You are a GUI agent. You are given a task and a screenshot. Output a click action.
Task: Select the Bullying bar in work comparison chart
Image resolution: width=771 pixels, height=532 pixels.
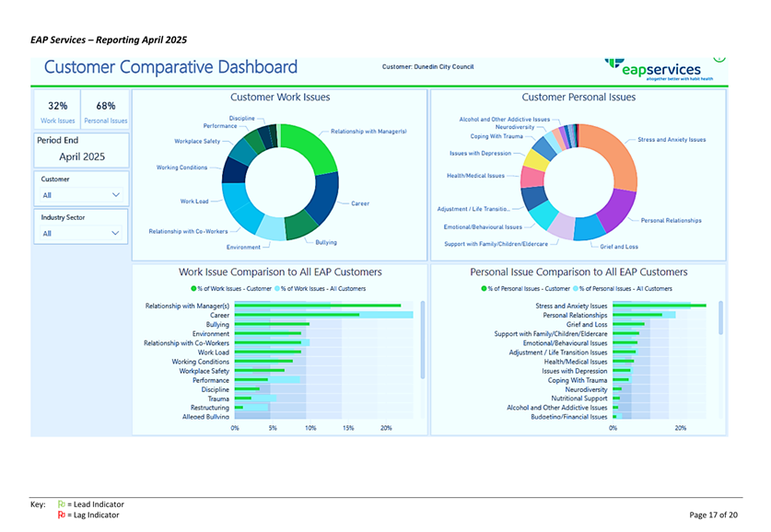pyautogui.click(x=272, y=324)
